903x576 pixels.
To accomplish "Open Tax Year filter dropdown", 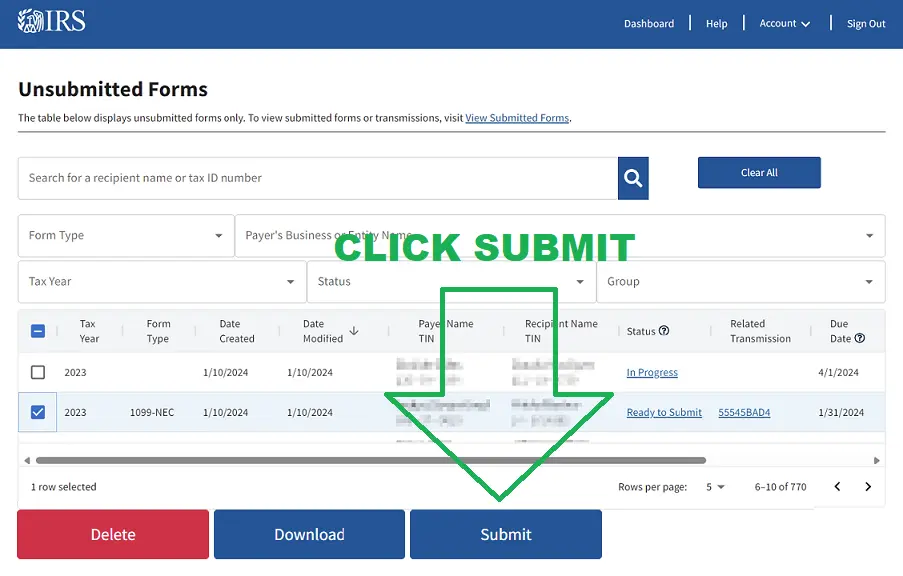I will (x=162, y=282).
